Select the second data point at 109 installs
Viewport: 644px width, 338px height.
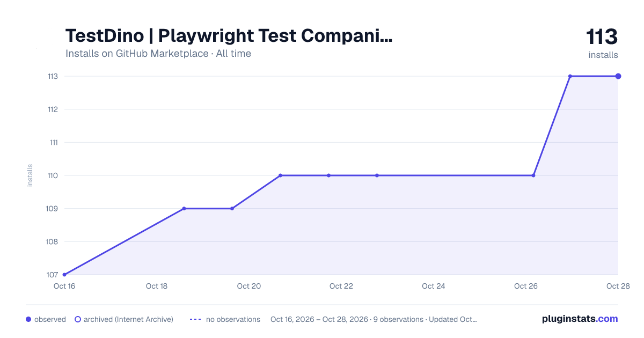232,208
